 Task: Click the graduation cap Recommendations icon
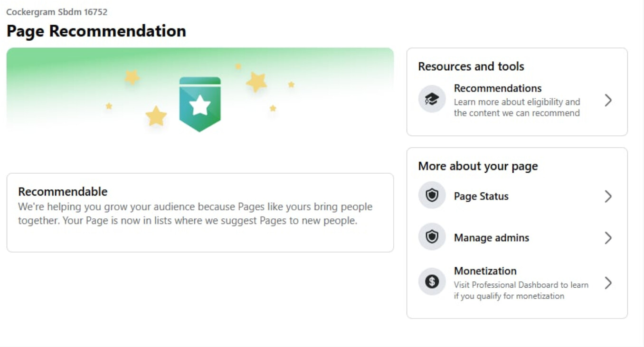coord(432,99)
